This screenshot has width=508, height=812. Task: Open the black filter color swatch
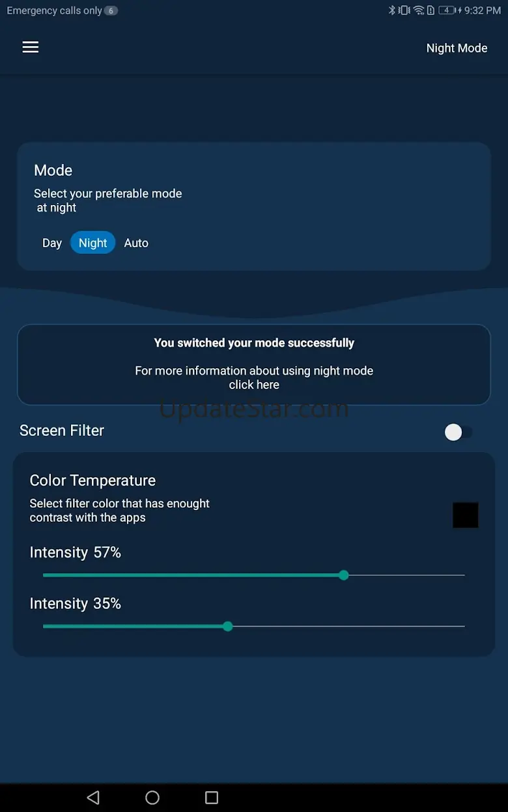click(x=466, y=515)
